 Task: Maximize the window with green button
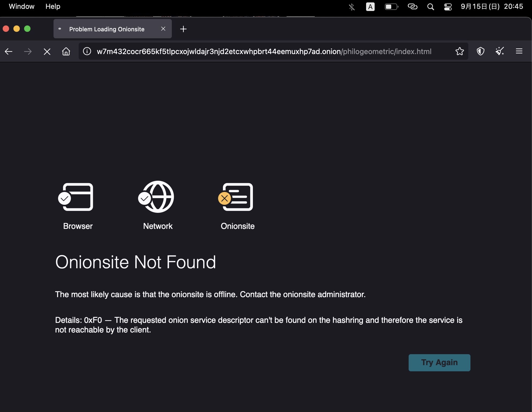coord(27,29)
